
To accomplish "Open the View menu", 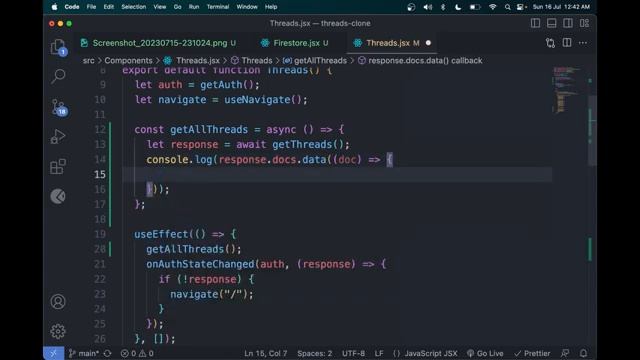I will 160,7.
